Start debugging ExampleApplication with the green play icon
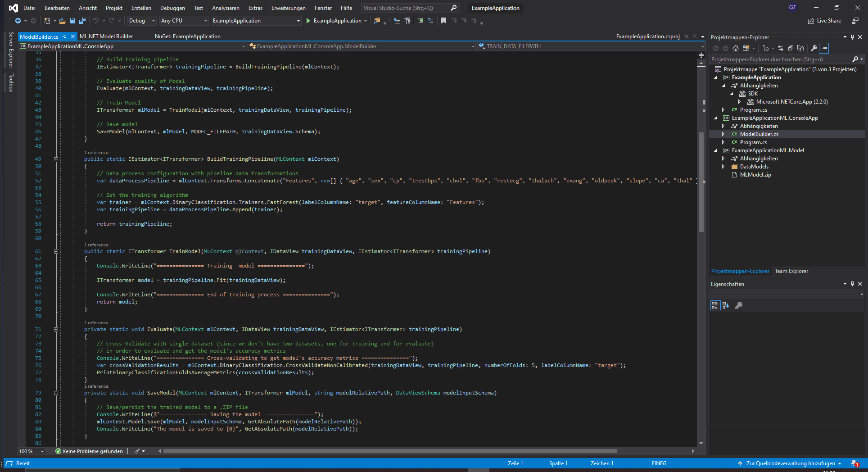The height and width of the screenshot is (472, 868). (x=308, y=21)
